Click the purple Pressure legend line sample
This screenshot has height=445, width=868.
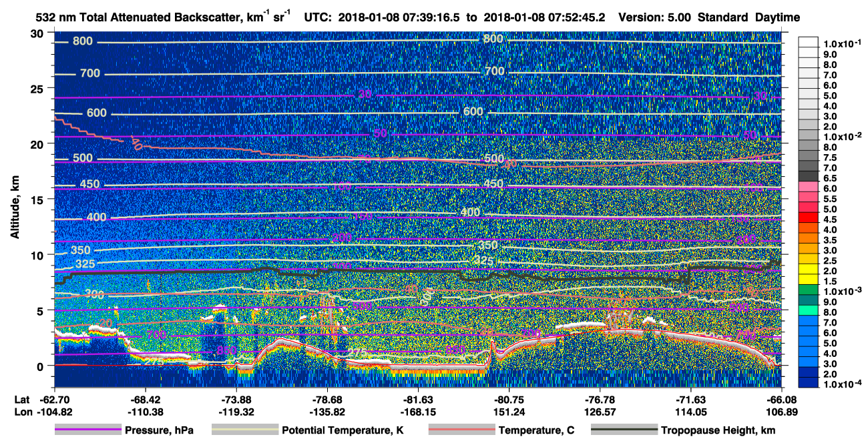(x=87, y=430)
